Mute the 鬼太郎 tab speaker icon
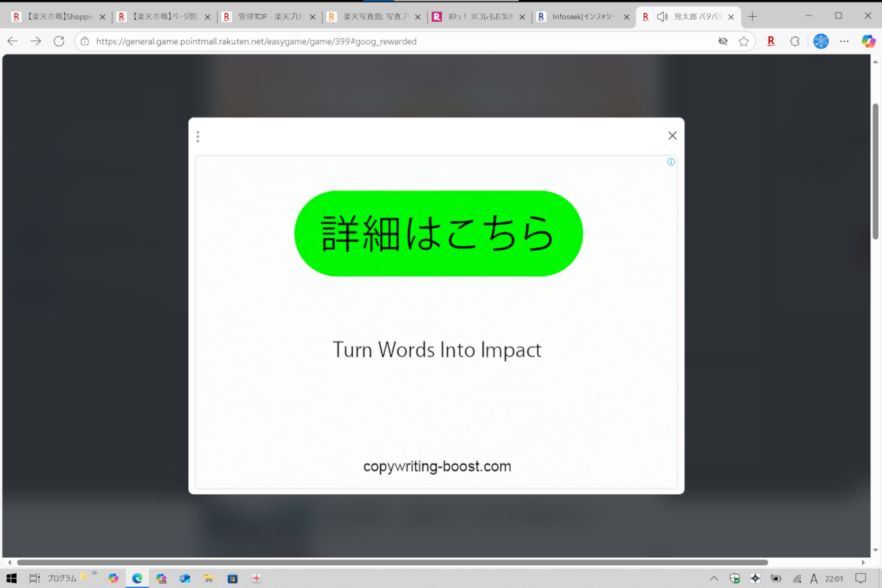882x588 pixels. (662, 17)
